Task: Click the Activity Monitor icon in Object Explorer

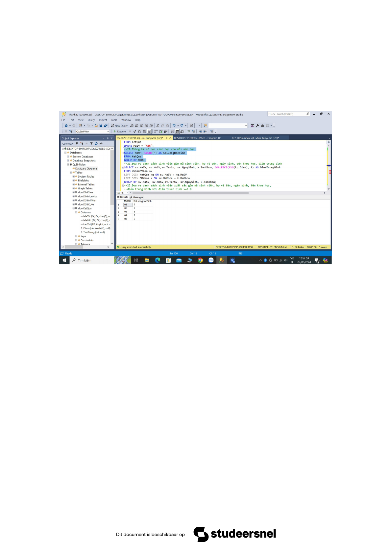Action: (101, 144)
